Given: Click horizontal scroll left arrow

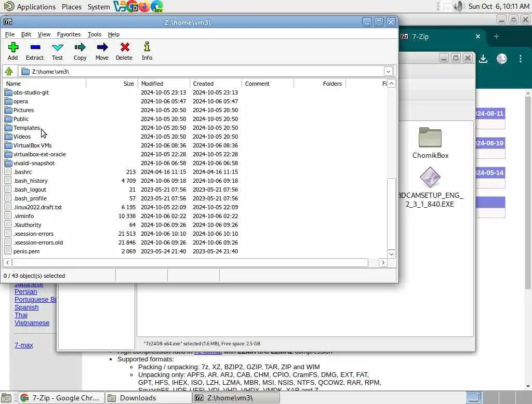Looking at the screenshot, I should 7,263.
